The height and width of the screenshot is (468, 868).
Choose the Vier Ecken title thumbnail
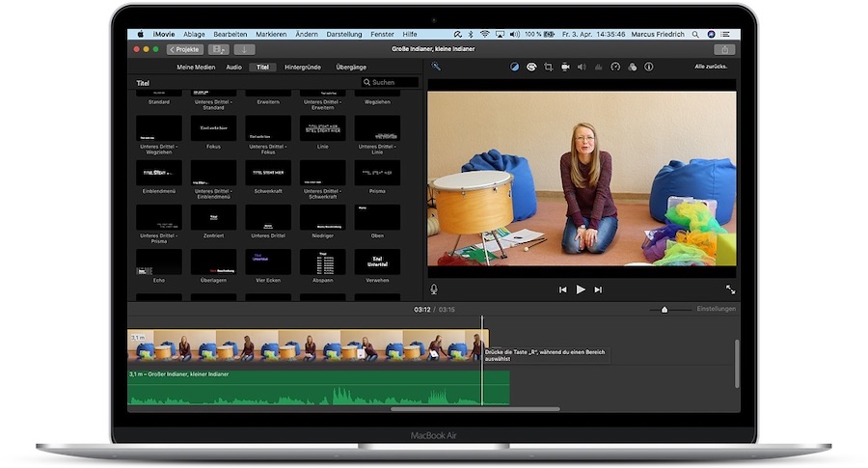[268, 262]
